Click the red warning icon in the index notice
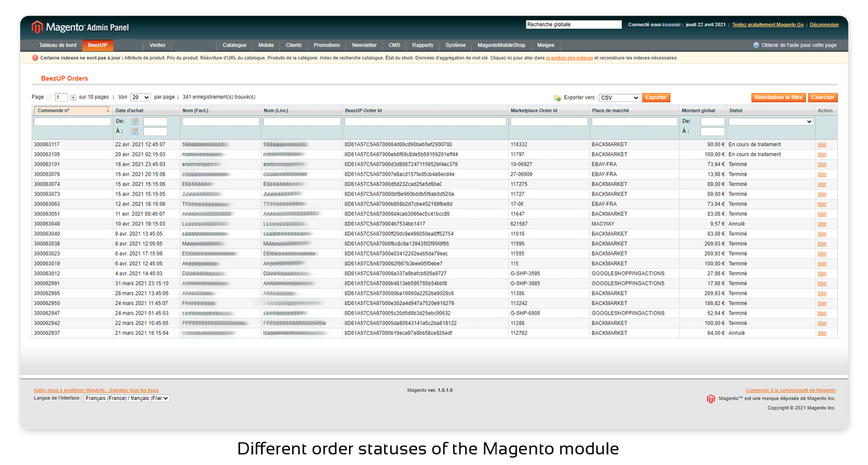Screen dimensions: 868x465 pos(35,58)
